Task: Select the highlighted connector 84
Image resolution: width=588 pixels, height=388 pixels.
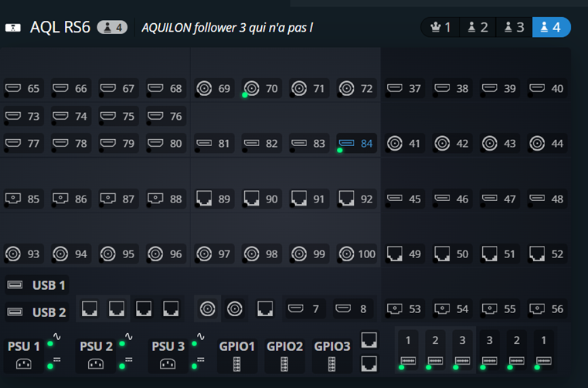Action: [x=356, y=143]
